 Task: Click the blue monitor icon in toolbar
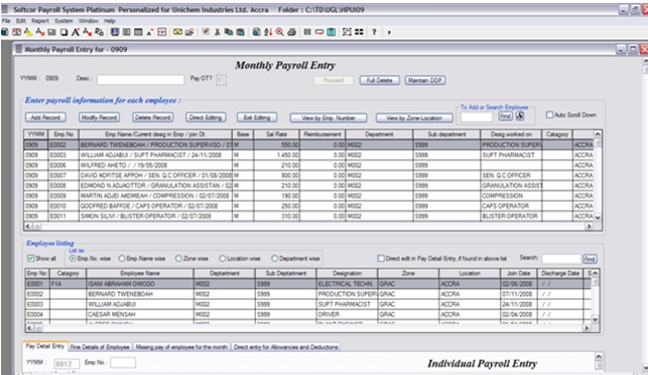click(115, 32)
